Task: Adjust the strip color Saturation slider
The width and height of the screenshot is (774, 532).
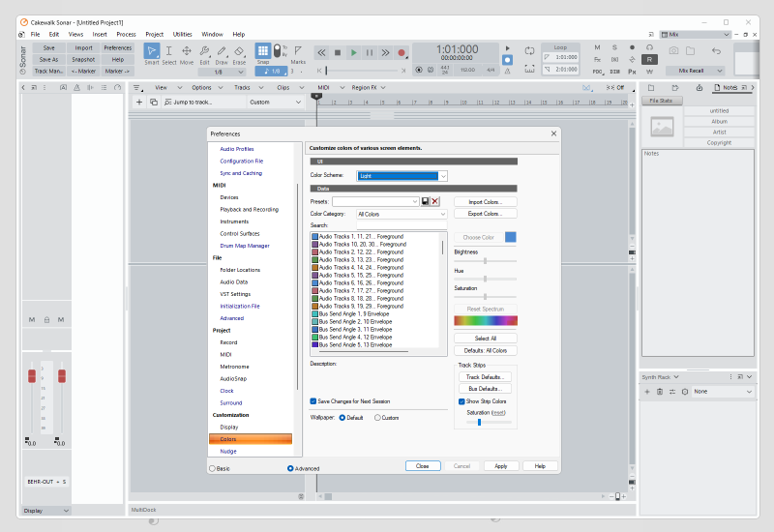Action: 480,422
